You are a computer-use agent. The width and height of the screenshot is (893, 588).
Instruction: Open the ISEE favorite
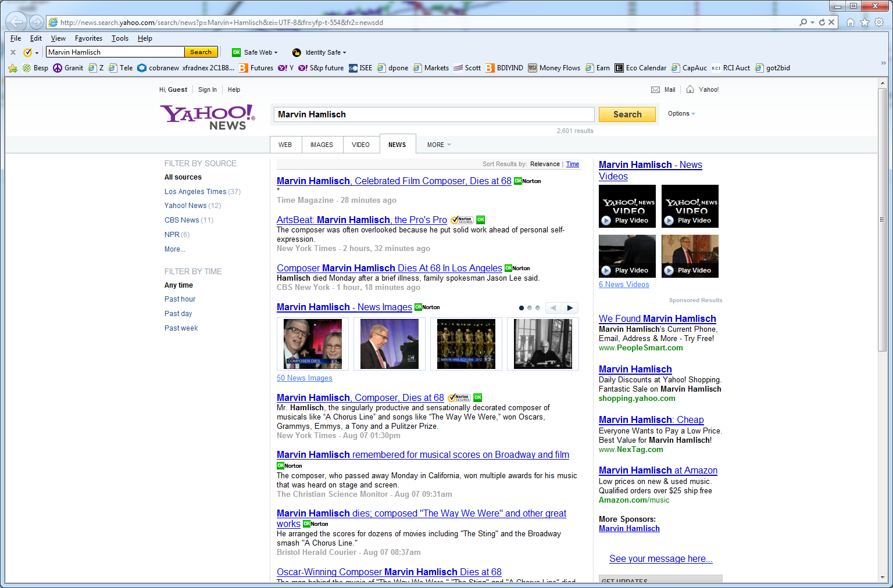360,68
